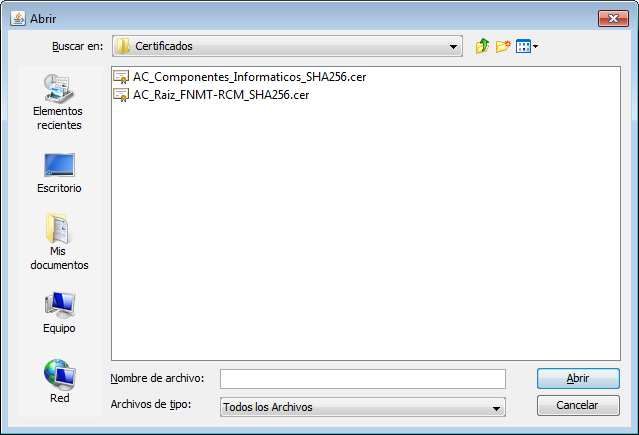Viewport: 639px width, 435px height.
Task: Open the view mode dropdown arrow
Action: pyautogui.click(x=535, y=46)
